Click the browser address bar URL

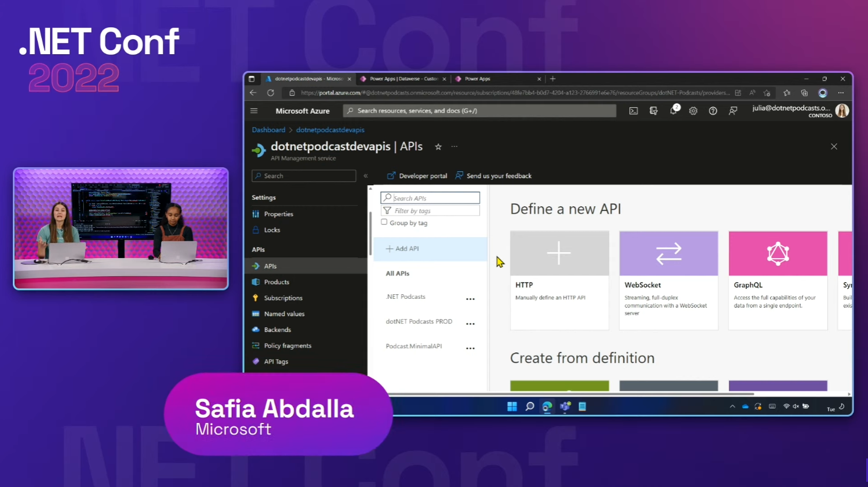(x=515, y=93)
